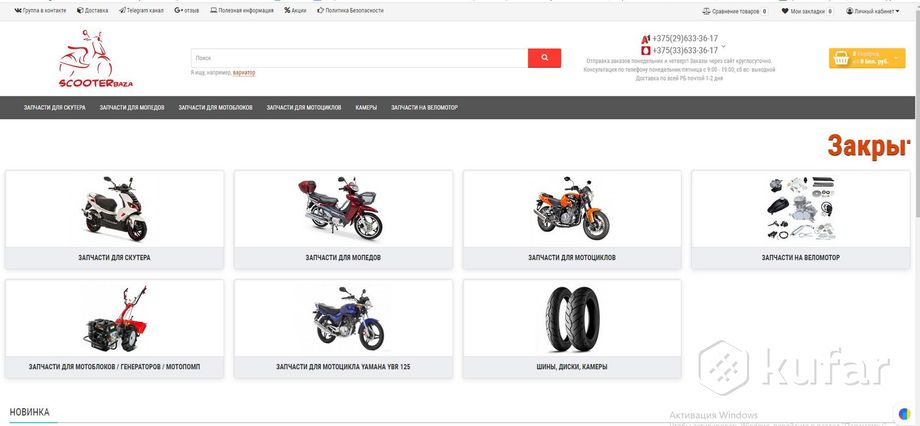Expand the phone numbers chevron
Screen dimensions: 920x426
coord(723,46)
